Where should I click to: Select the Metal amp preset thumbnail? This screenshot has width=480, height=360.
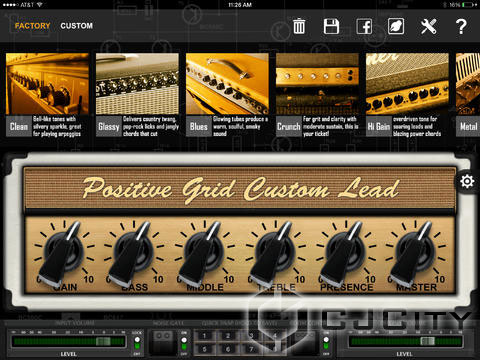click(468, 84)
